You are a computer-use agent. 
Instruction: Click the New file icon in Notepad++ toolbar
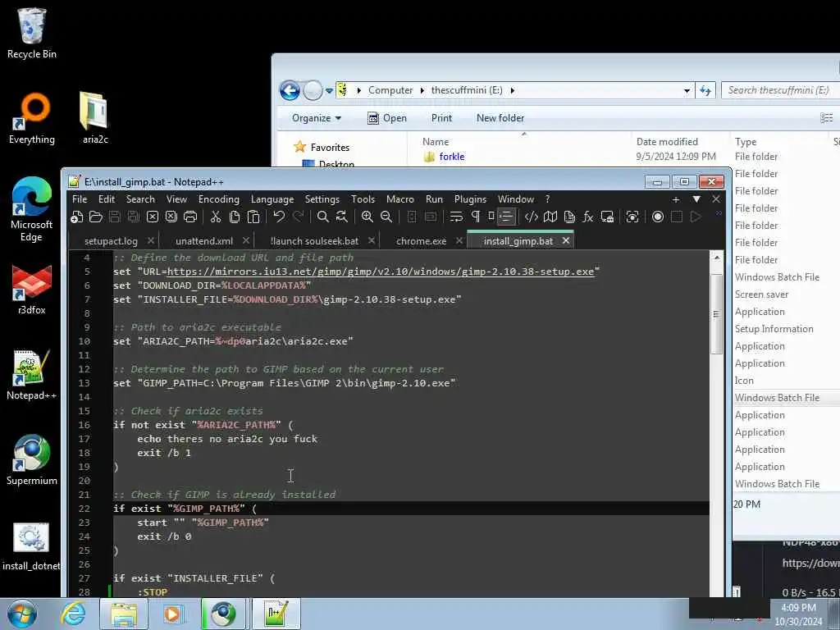click(77, 217)
